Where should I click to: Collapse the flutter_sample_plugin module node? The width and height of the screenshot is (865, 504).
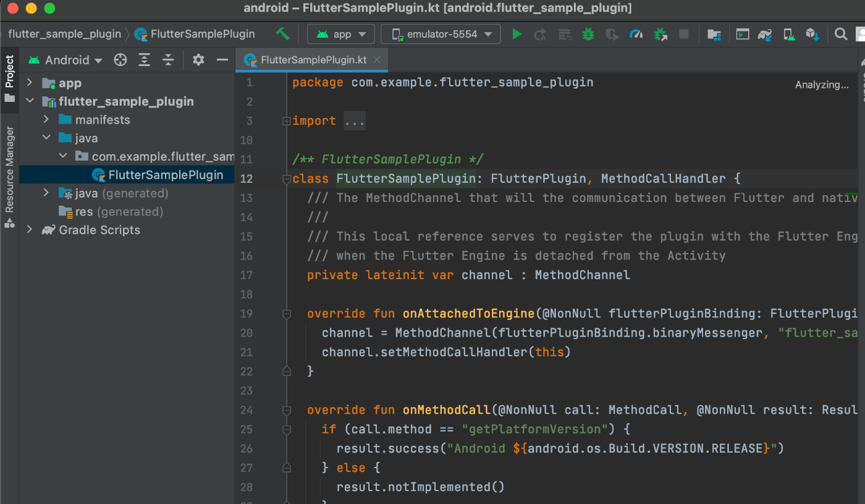tap(29, 101)
